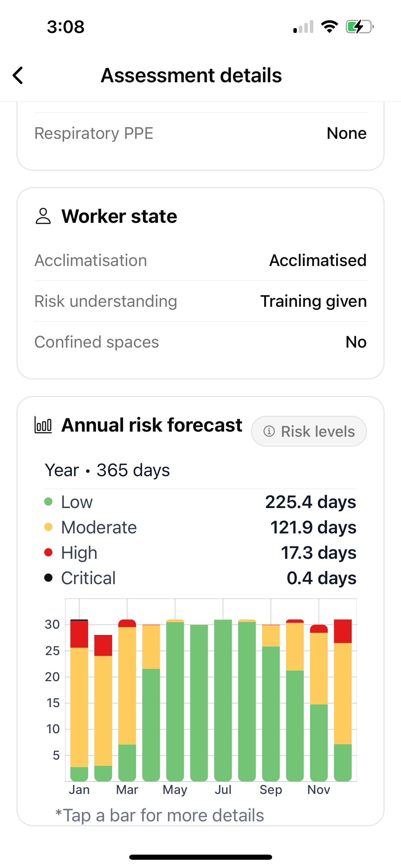Image resolution: width=401 pixels, height=868 pixels.
Task: Select the January bar in the chart
Action: [x=79, y=700]
